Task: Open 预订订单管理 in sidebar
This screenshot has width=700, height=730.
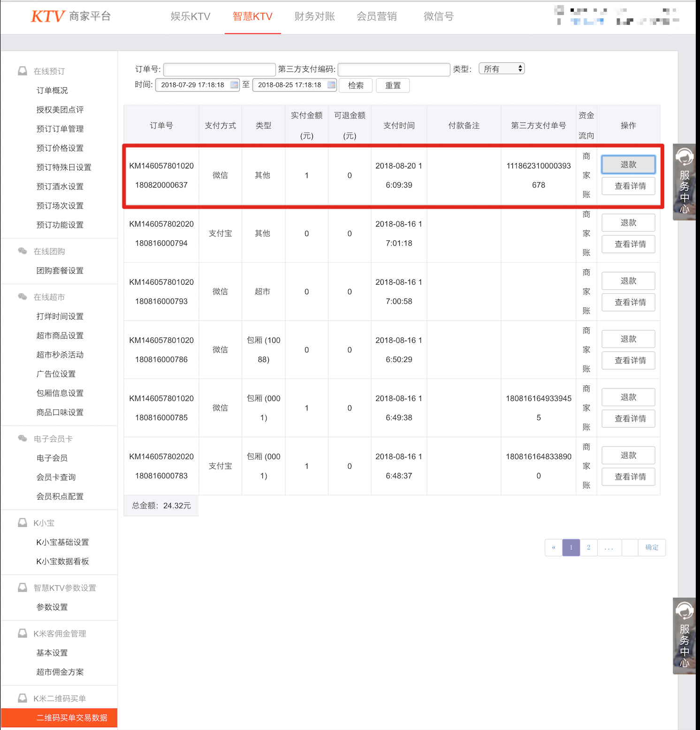Action: click(60, 129)
